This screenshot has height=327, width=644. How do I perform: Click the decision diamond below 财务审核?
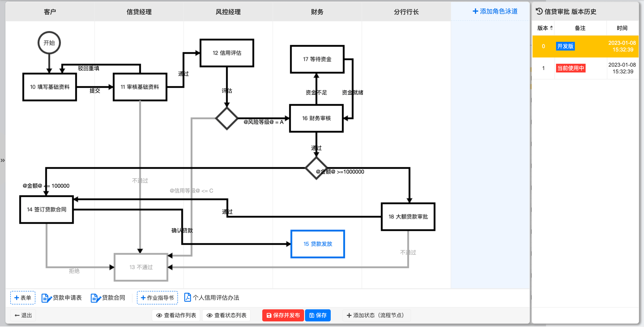[316, 168]
